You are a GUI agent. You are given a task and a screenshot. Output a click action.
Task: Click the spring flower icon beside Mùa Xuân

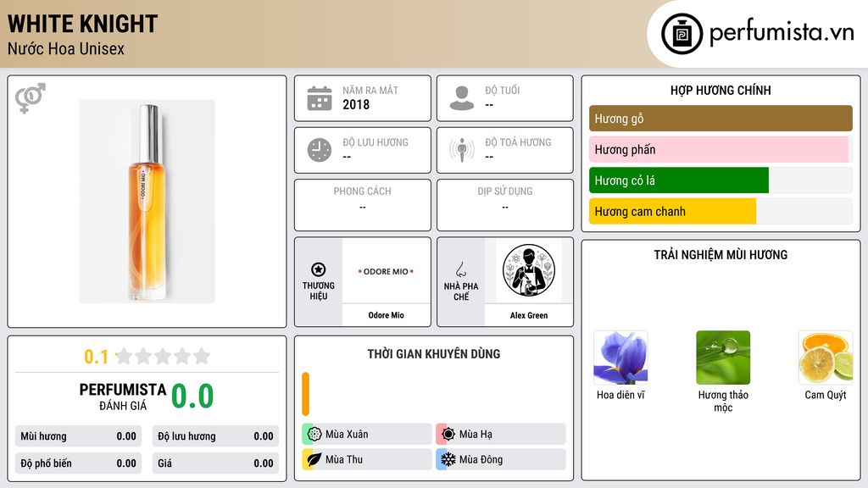pyautogui.click(x=314, y=434)
